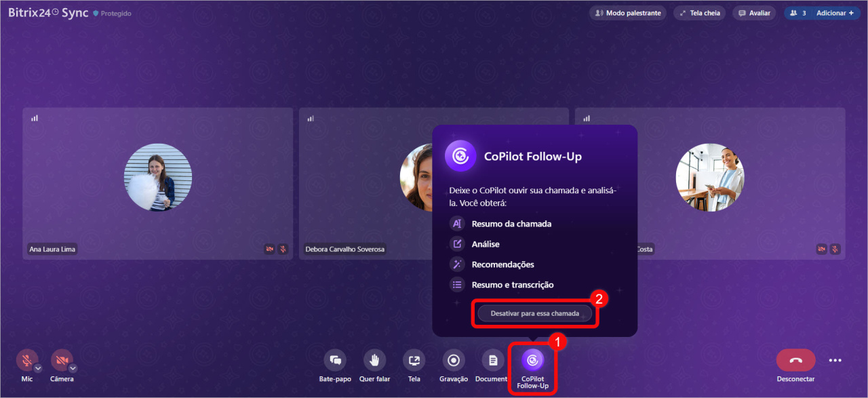Image resolution: width=868 pixels, height=398 pixels.
Task: Click the Bitrix24 Sync logo
Action: click(48, 13)
